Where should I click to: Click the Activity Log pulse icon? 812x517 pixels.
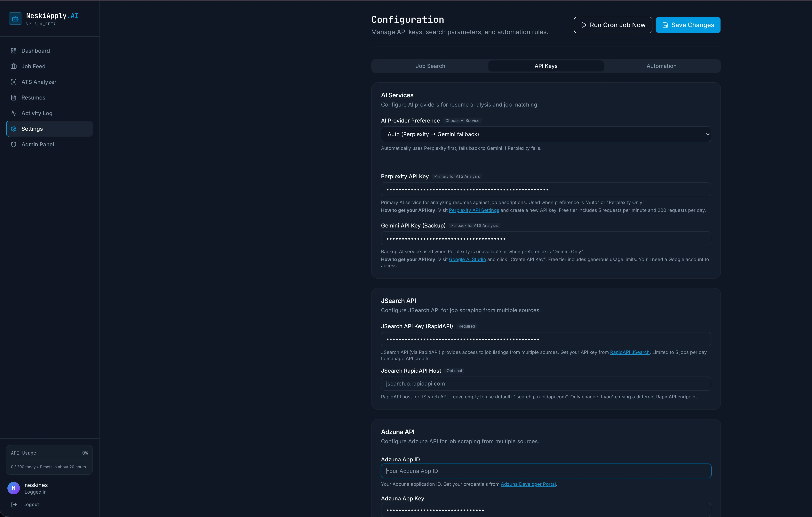tap(13, 113)
